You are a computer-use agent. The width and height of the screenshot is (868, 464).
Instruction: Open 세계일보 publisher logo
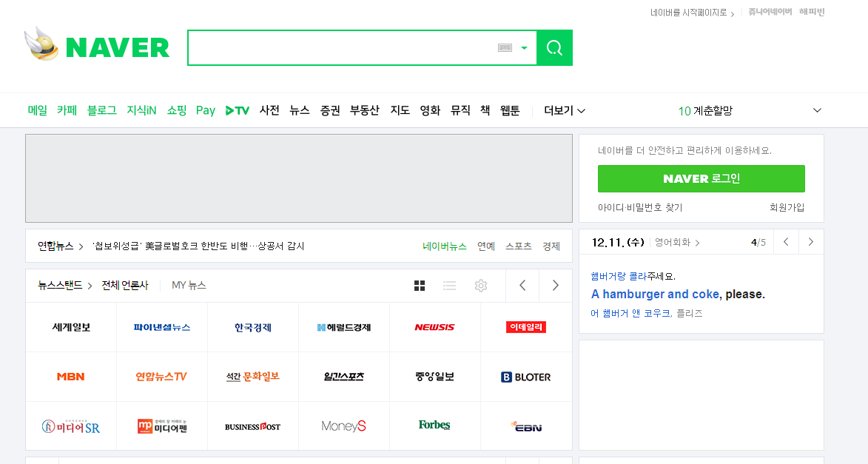click(72, 327)
